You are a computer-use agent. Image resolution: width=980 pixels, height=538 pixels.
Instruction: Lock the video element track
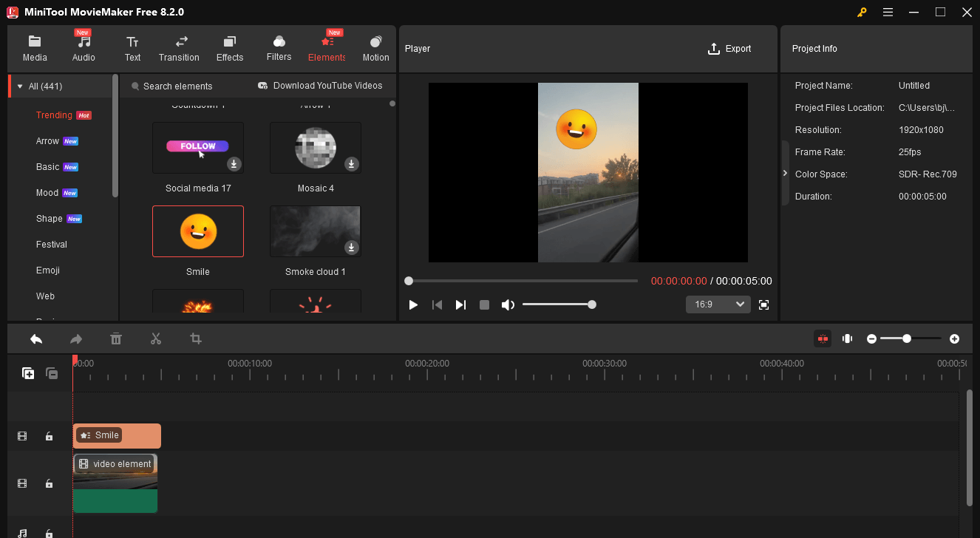pos(49,483)
